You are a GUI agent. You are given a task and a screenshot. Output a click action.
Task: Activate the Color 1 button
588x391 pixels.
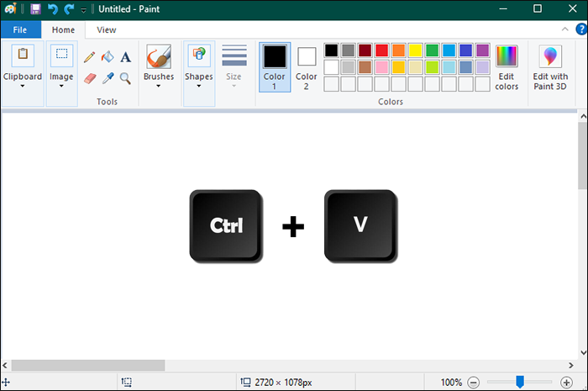[275, 66]
